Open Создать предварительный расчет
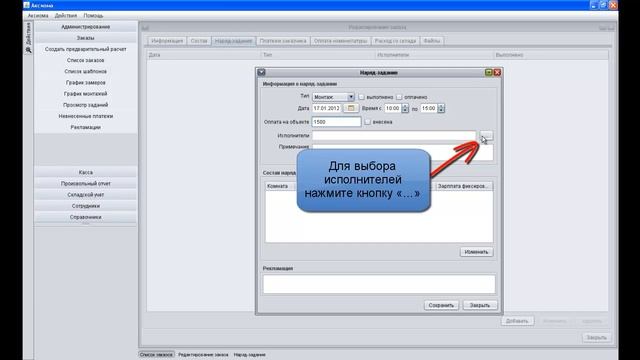 tap(86, 49)
